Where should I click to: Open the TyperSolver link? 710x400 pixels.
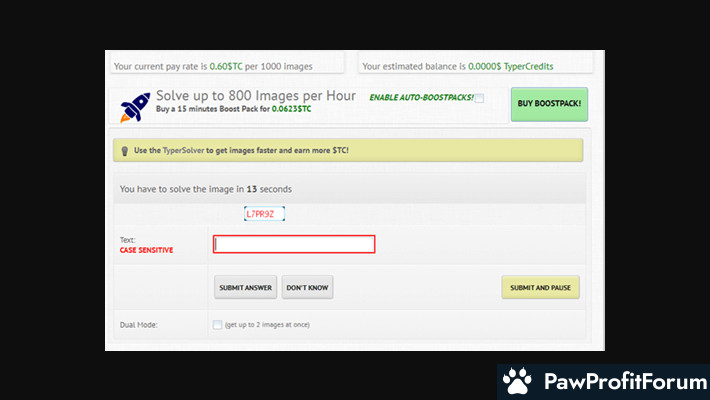click(x=183, y=150)
